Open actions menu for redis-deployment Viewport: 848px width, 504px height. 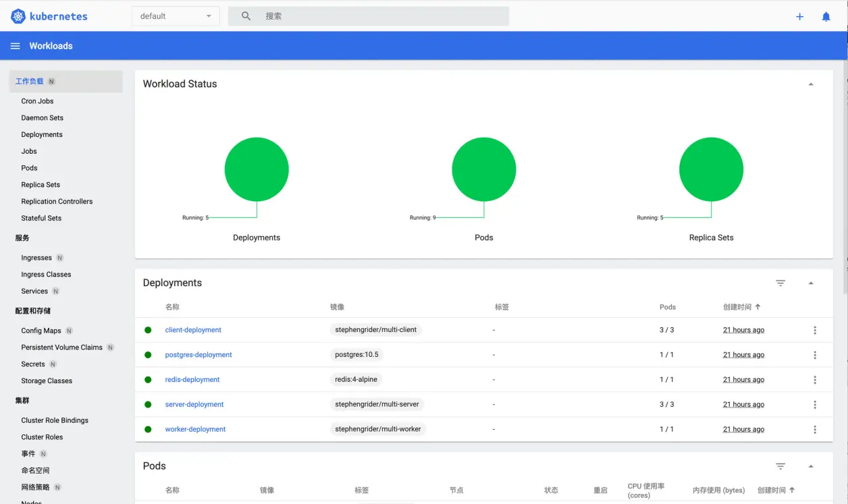[815, 380]
